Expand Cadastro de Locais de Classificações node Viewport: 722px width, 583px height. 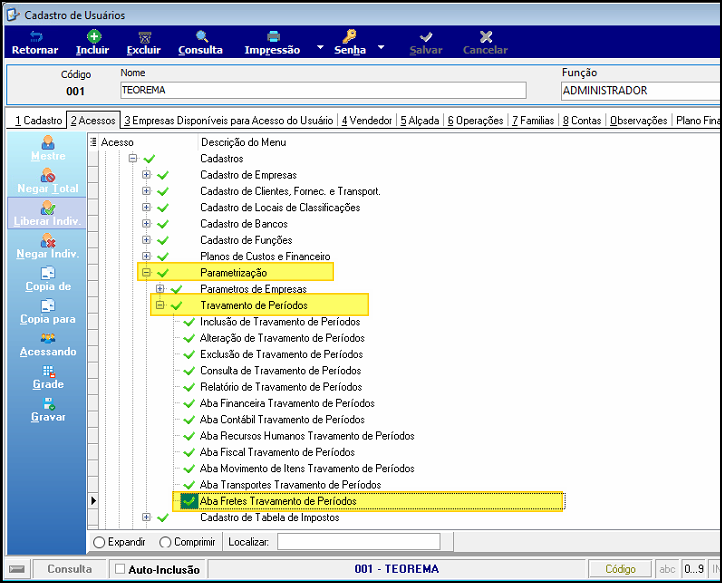146,207
